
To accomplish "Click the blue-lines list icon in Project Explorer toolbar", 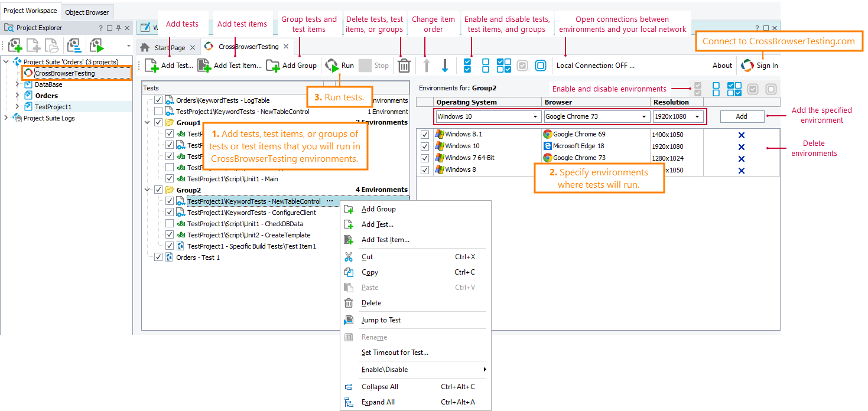I will click(x=74, y=45).
